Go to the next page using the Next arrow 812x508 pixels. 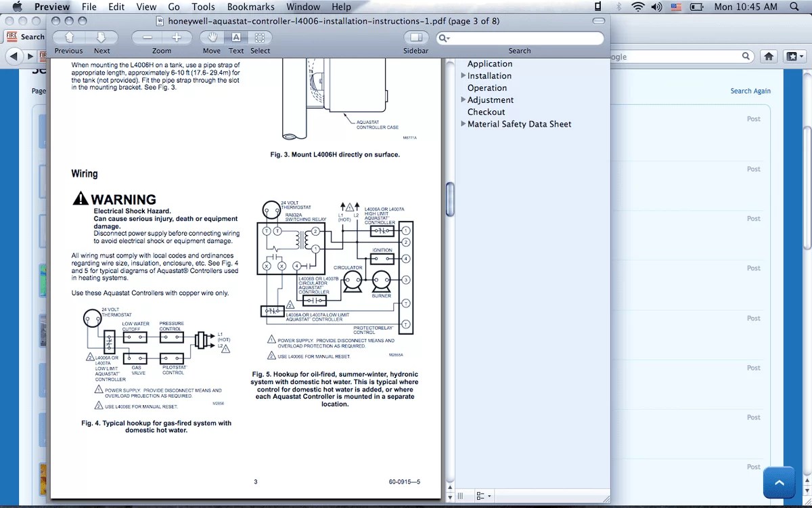(x=100, y=38)
